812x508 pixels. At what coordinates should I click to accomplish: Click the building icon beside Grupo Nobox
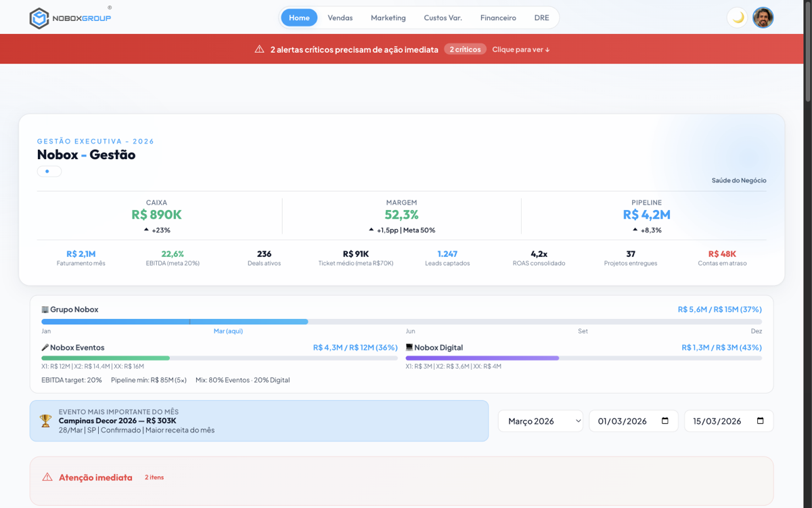point(45,310)
